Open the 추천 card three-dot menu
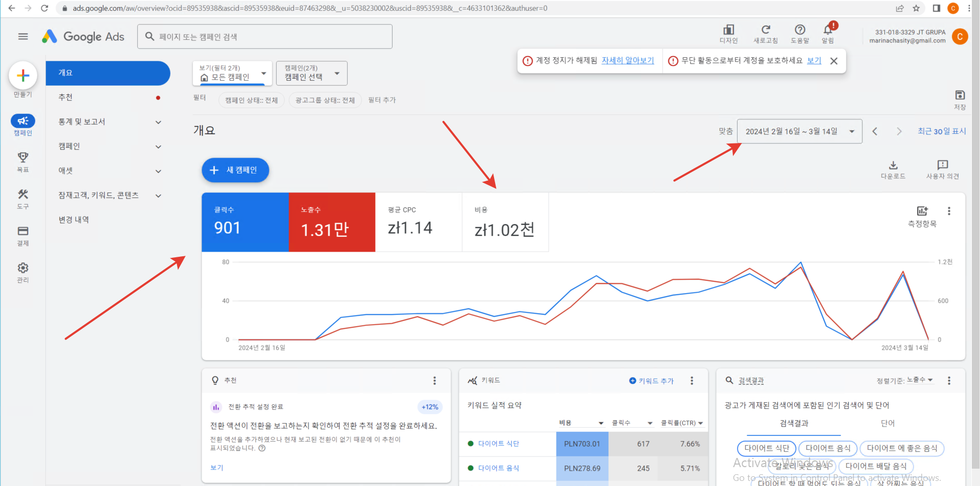Viewport: 980px width, 486px height. 434,380
